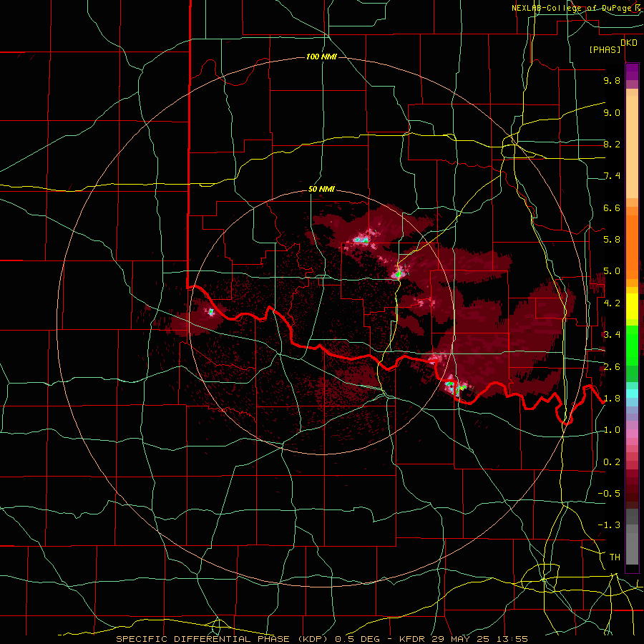
Task: Click the 3.4 scale value
Action: tap(612, 335)
